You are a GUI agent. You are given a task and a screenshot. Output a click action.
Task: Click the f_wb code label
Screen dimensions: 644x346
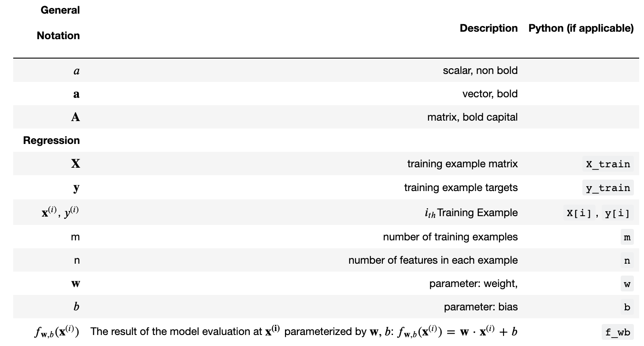coord(617,332)
